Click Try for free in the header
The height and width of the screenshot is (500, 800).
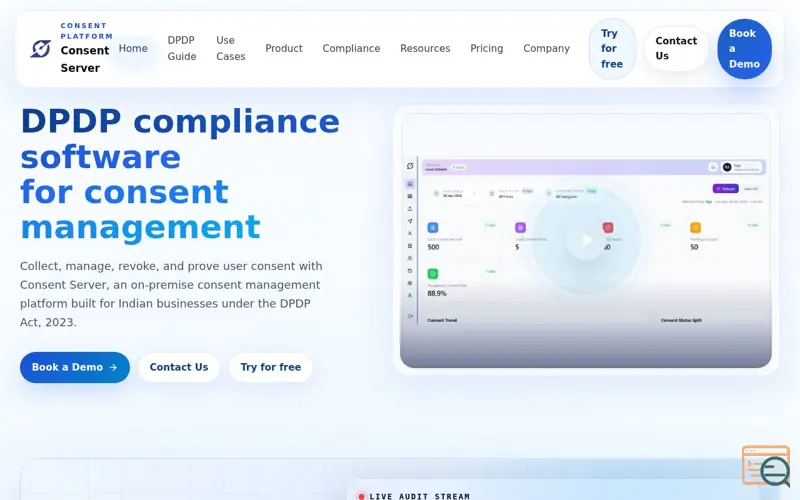(x=612, y=48)
